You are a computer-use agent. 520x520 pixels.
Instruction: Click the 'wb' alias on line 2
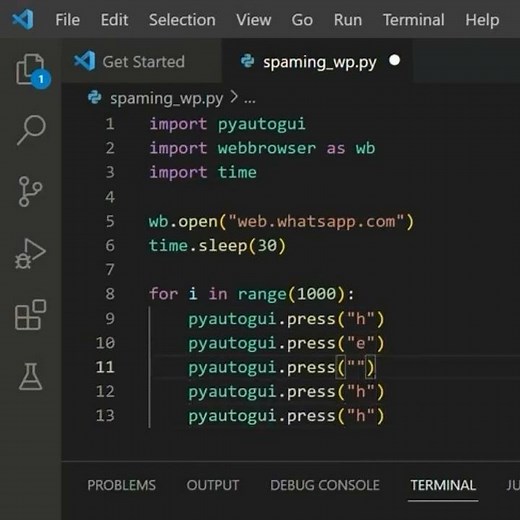[x=365, y=148]
